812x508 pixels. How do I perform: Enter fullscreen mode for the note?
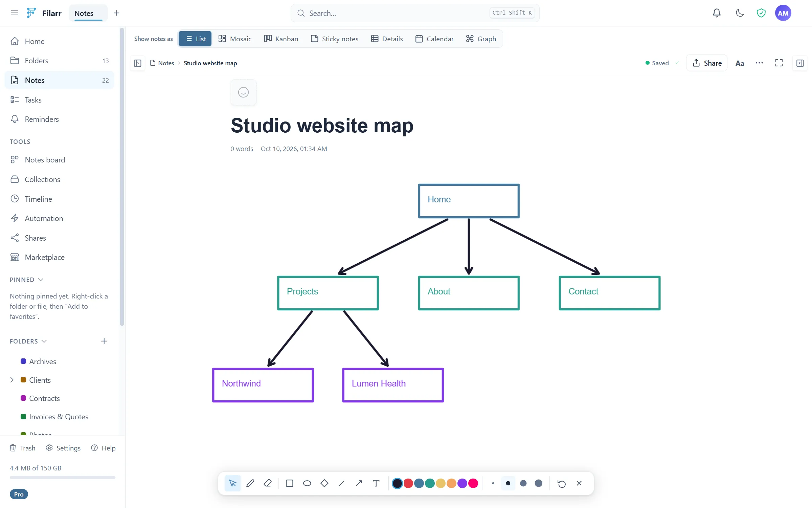[x=779, y=63]
